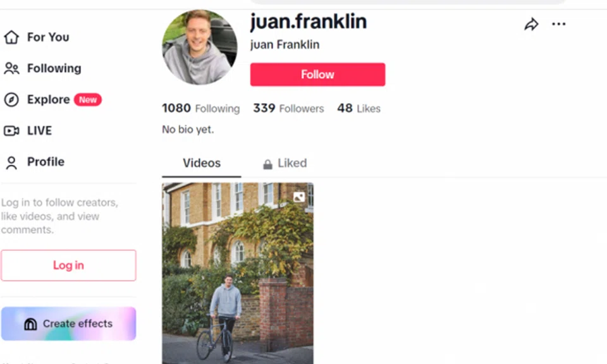Viewport: 607px width, 364px height.
Task: Open the bicycle photo post thumbnail
Action: point(238,273)
